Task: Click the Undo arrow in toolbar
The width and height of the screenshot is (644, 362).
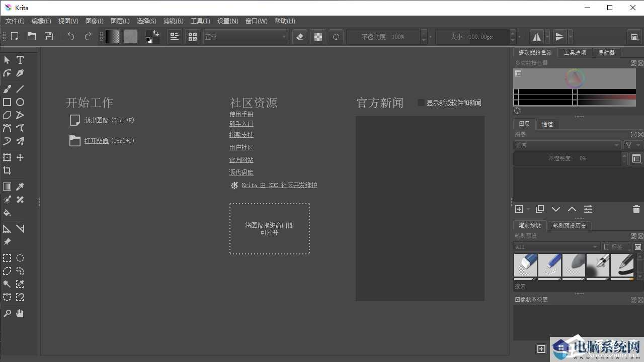Action: [71, 36]
